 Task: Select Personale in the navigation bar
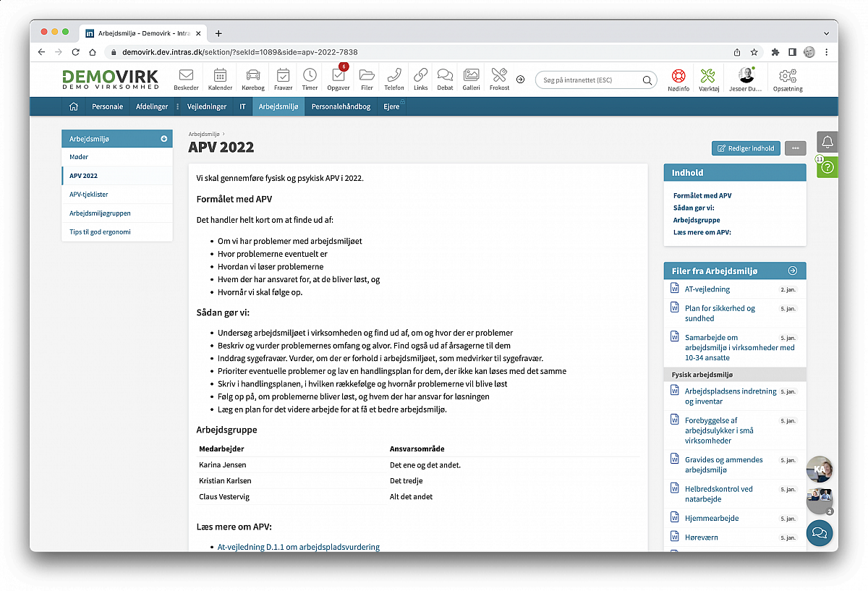click(107, 106)
